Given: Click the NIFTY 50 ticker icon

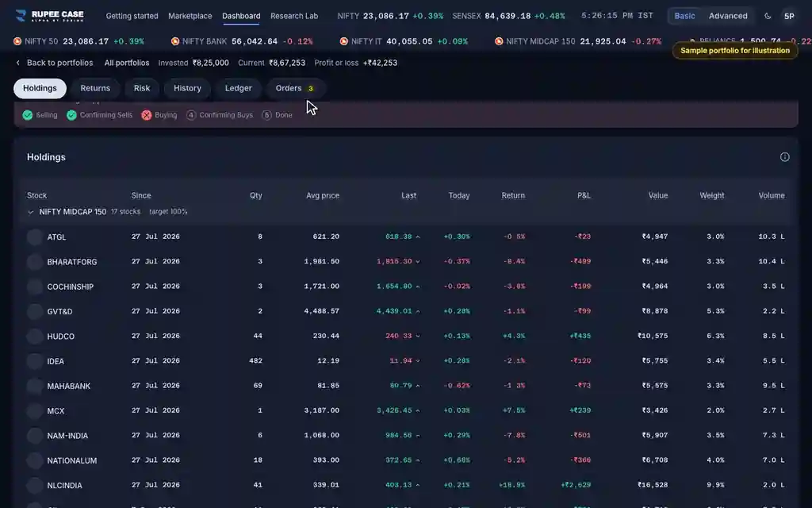Looking at the screenshot, I should 17,41.
